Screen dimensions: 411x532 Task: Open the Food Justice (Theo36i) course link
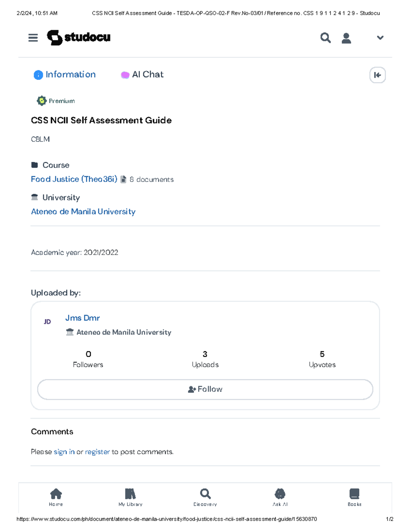pyautogui.click(x=74, y=179)
